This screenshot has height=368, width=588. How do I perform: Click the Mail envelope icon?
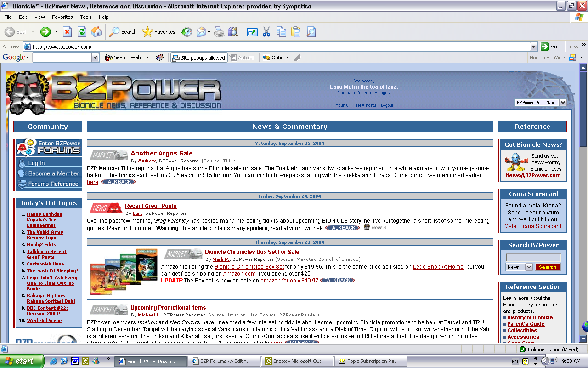pyautogui.click(x=201, y=32)
